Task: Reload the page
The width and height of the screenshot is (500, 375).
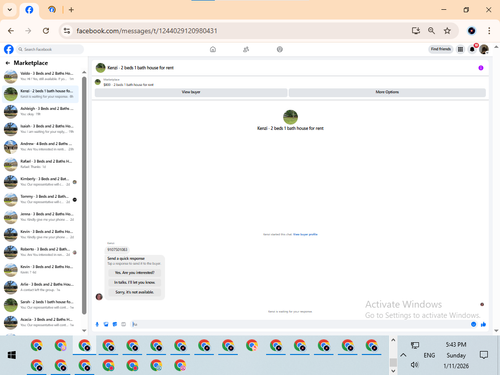Action: (x=46, y=31)
